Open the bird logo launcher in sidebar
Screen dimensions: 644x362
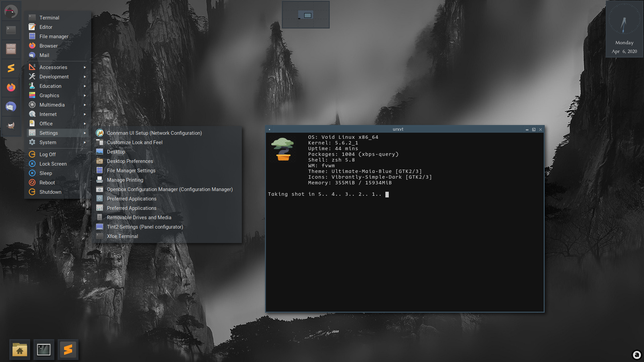(x=11, y=11)
